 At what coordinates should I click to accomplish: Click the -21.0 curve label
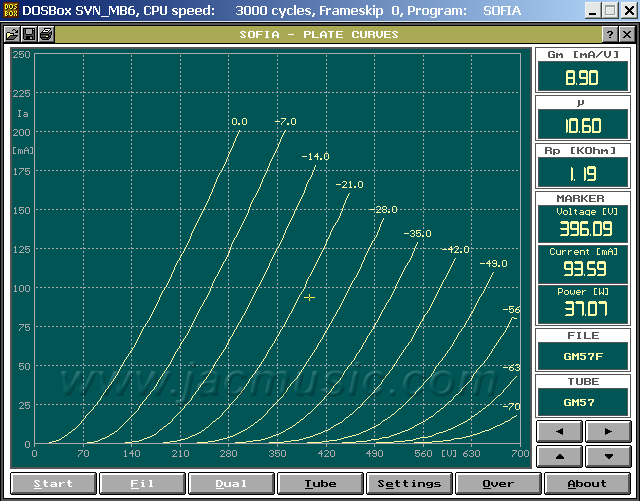point(349,185)
